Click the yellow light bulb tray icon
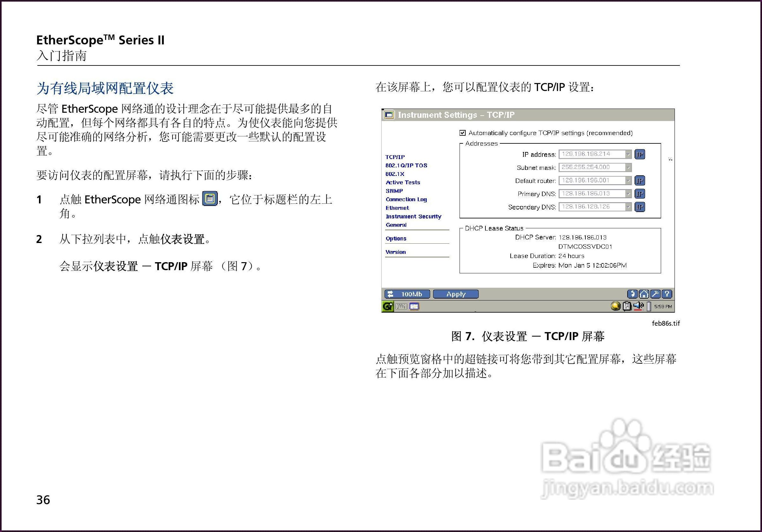This screenshot has height=532, width=762. 616,306
